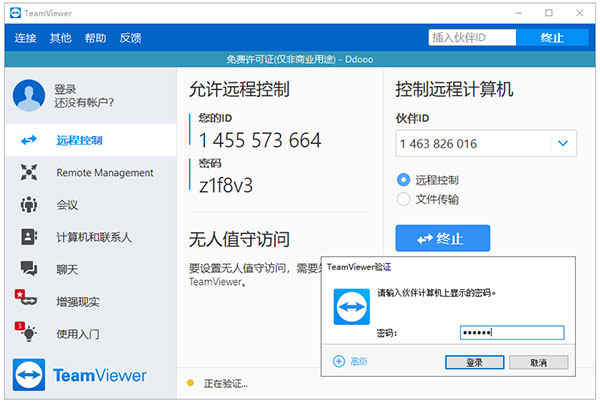
Task: Click the 插入伙伴ID input field
Action: click(472, 38)
